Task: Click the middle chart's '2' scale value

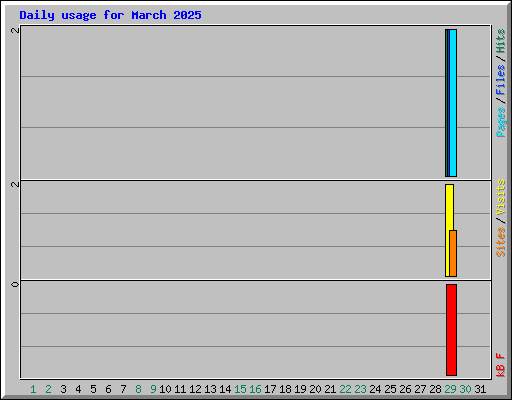Action: [15, 184]
